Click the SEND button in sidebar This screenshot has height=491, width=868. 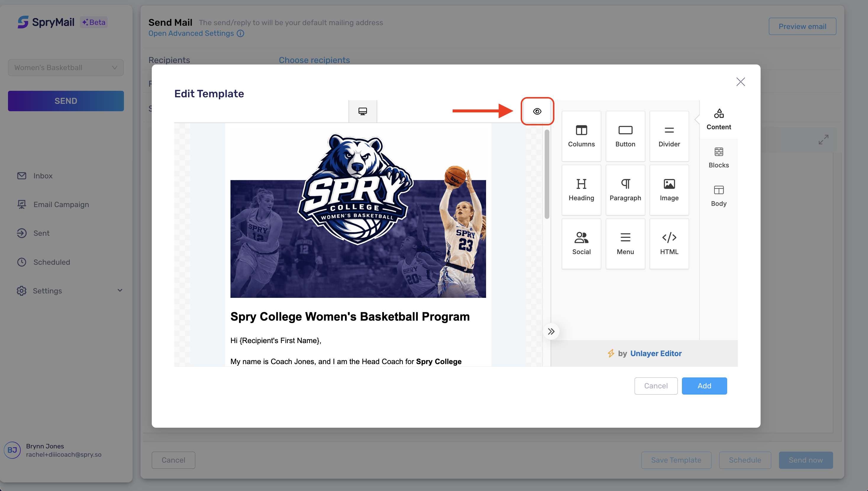coord(66,101)
